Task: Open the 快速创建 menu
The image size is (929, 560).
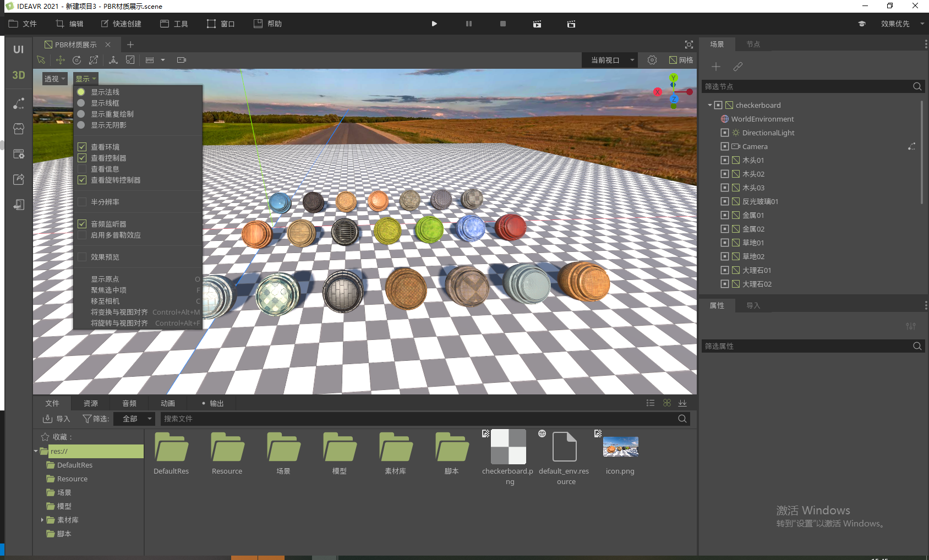Action: click(121, 24)
